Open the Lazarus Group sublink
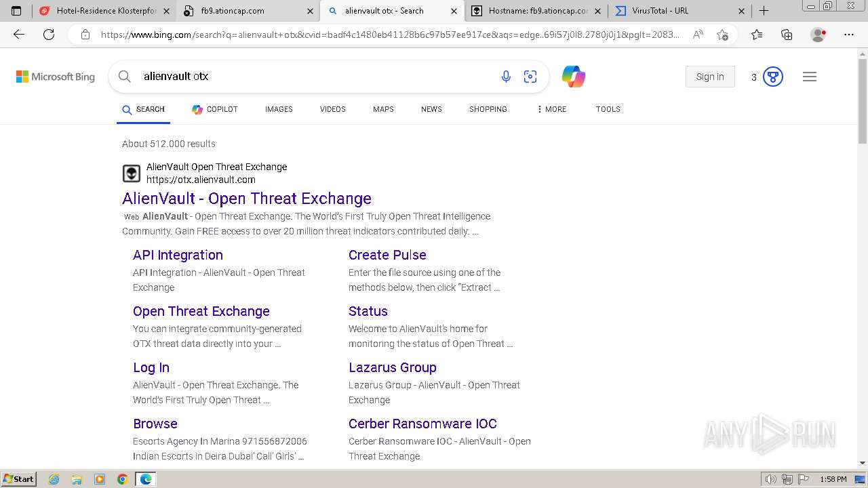This screenshot has width=868, height=488. pos(393,367)
